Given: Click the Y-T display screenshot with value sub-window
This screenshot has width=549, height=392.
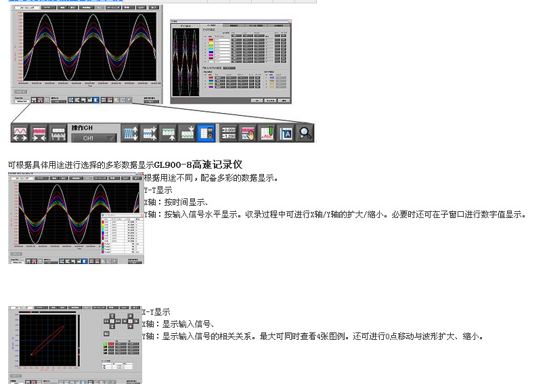Looking at the screenshot, I should (76, 218).
